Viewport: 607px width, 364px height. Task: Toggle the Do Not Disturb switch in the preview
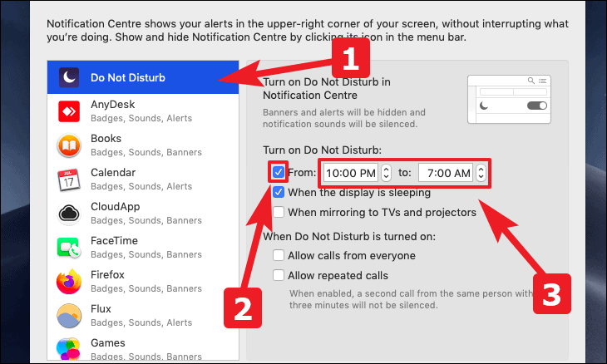537,106
